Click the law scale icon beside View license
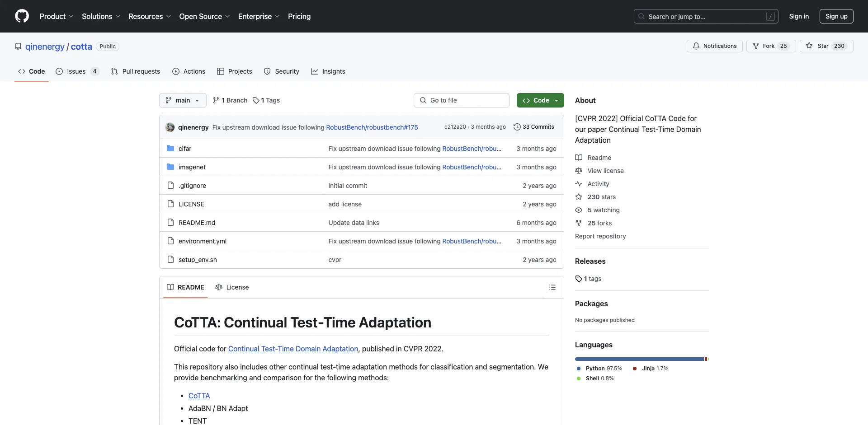868x425 pixels. coord(579,171)
